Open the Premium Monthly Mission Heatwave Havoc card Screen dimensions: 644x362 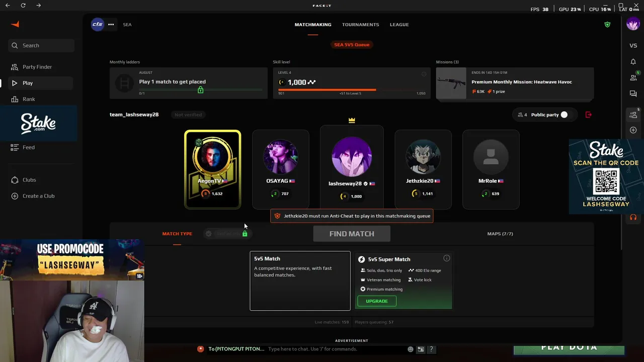click(515, 83)
